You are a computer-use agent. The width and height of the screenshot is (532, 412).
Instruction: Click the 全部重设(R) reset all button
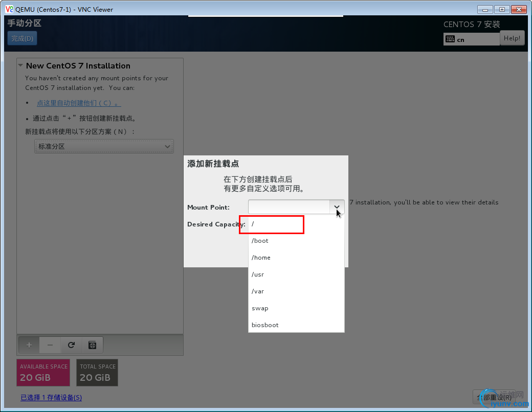[x=494, y=397]
